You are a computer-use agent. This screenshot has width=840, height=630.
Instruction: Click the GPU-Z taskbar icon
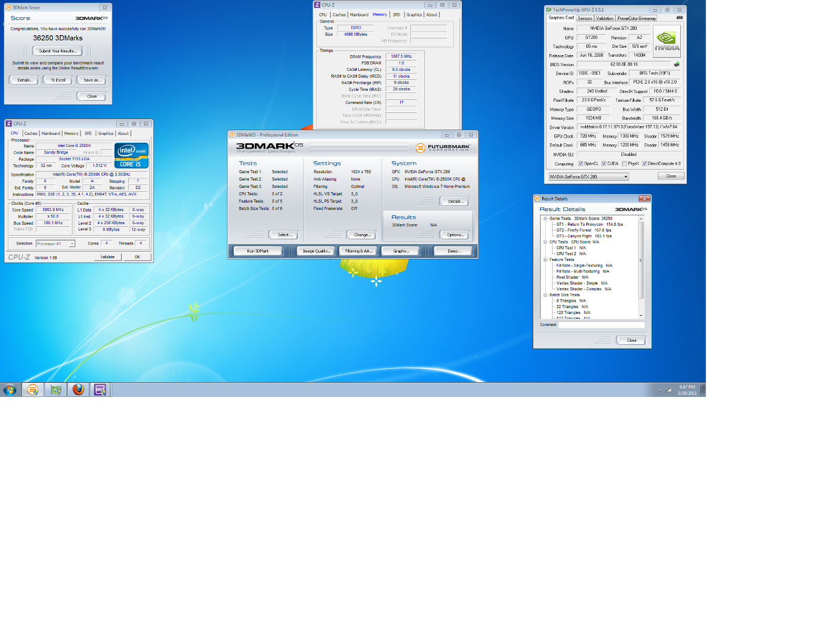pos(56,390)
